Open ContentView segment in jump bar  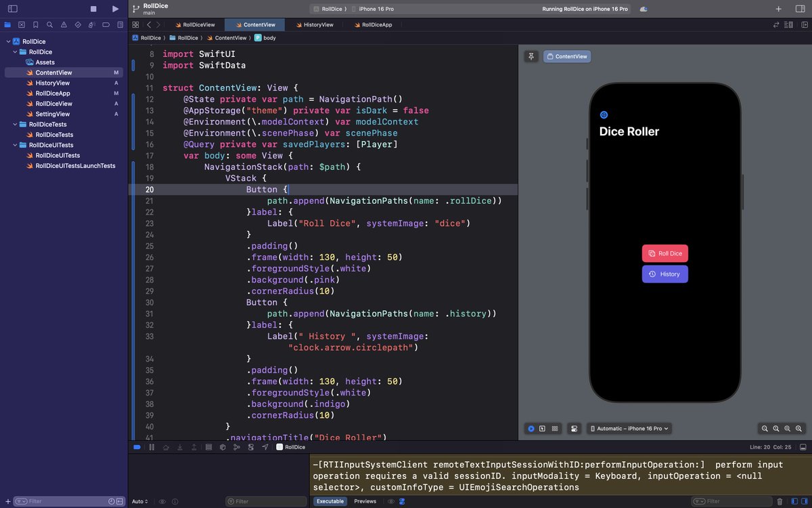(227, 38)
